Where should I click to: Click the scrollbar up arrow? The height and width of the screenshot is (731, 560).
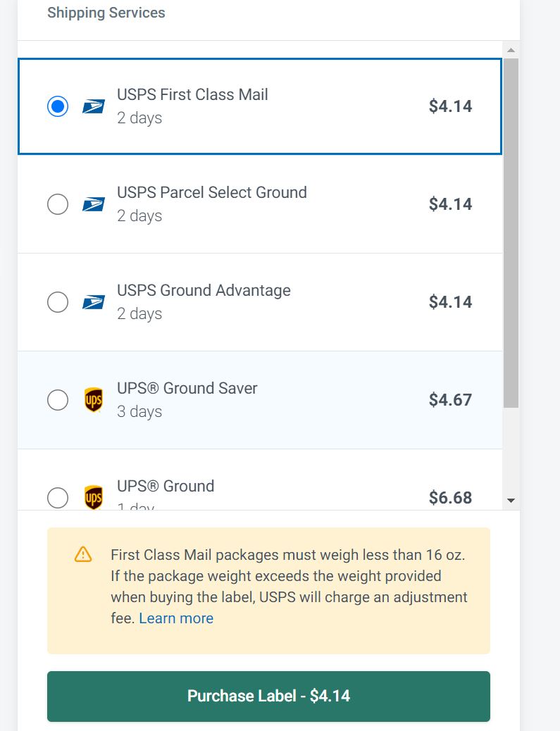click(x=511, y=50)
